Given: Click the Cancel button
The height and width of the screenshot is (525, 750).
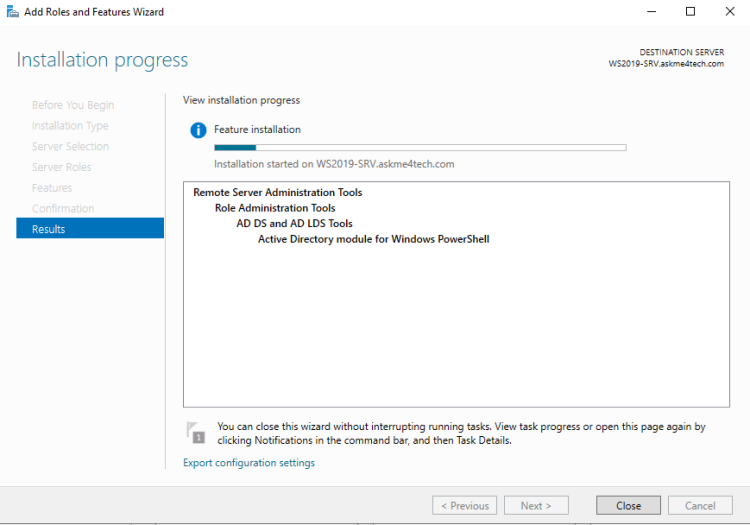Looking at the screenshot, I should pos(700,505).
